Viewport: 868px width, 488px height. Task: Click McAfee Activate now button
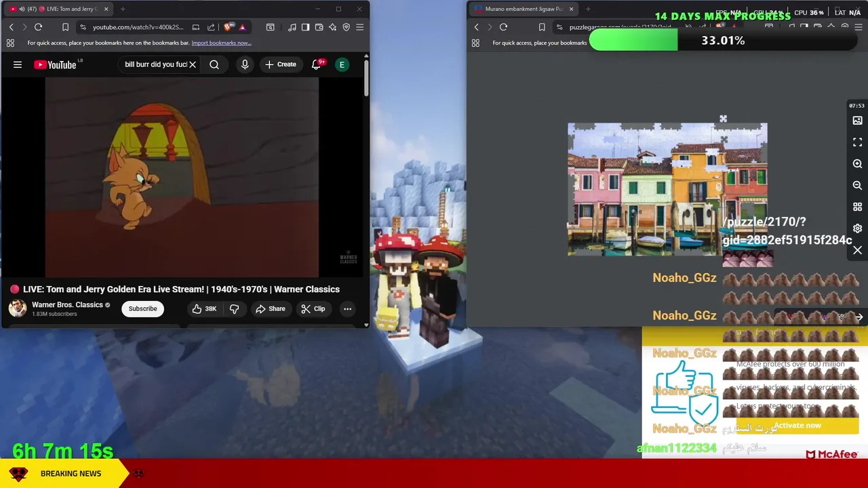tap(797, 426)
